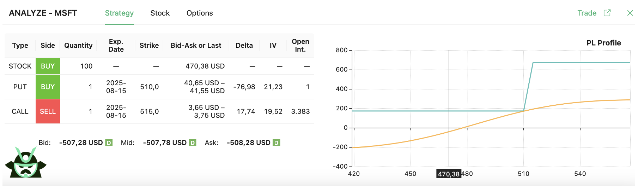Click the Open Int. column header
The height and width of the screenshot is (186, 644).
click(x=300, y=45)
